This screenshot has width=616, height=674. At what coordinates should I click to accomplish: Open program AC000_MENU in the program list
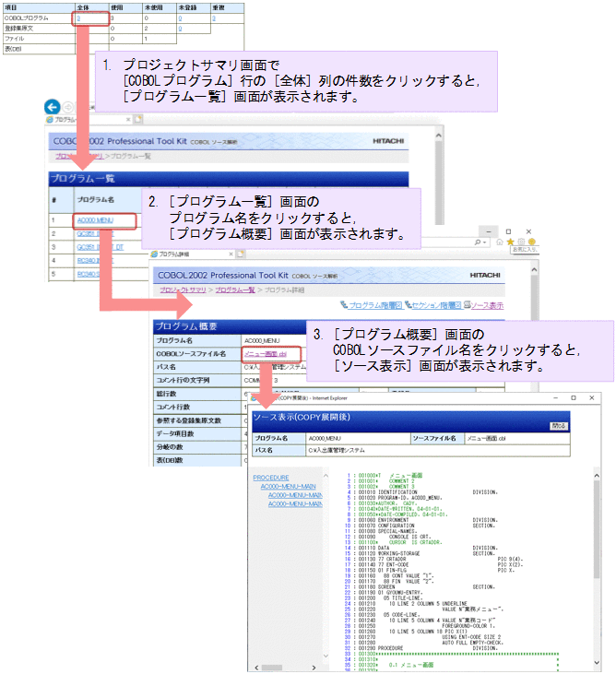[95, 220]
